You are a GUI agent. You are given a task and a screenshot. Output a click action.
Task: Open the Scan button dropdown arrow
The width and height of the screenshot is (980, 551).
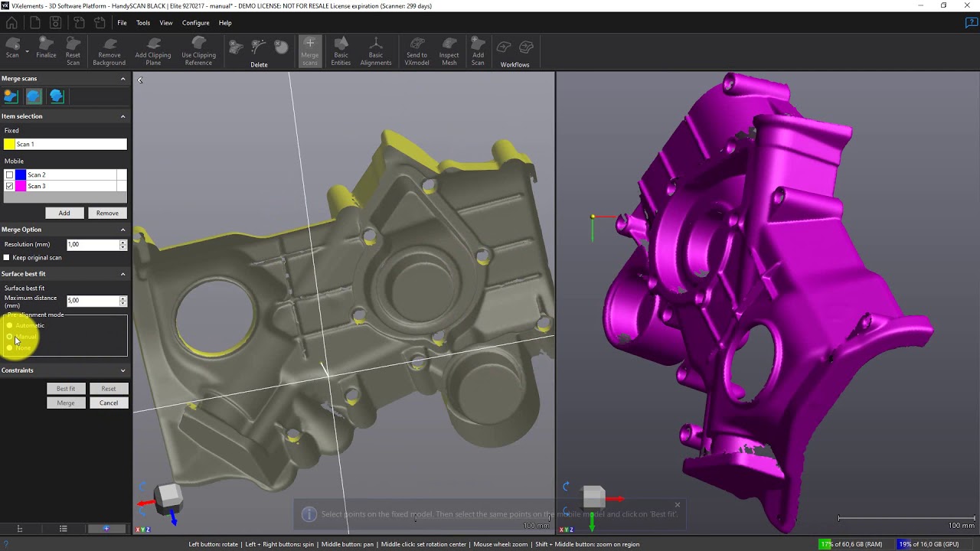coord(27,52)
